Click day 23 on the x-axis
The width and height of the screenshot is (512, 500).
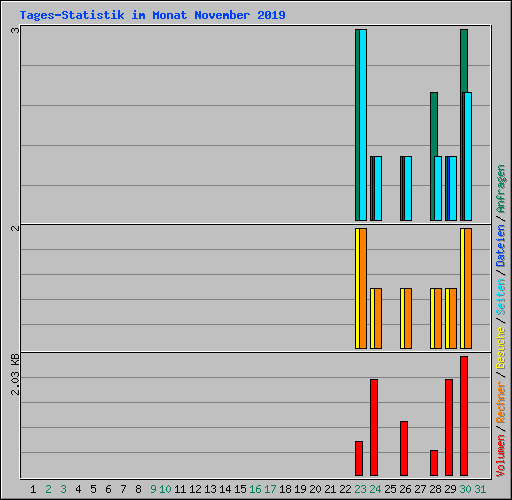click(x=360, y=489)
